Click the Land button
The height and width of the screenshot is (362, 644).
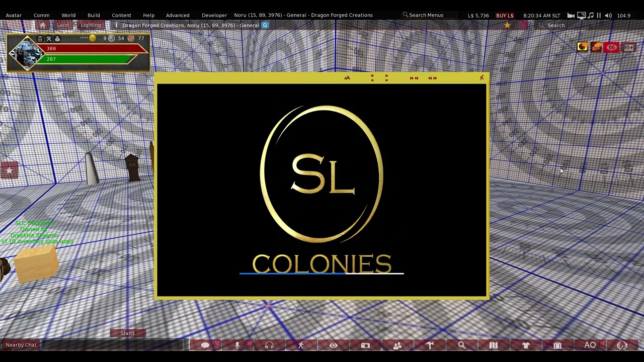(x=63, y=25)
